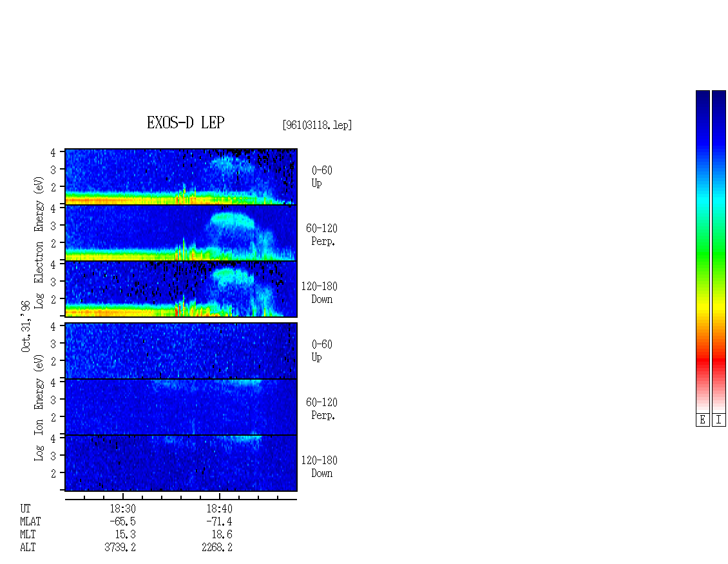Click the Log Ion Energy (eV) axis label
Screen dimensions: 728x564
click(x=39, y=408)
